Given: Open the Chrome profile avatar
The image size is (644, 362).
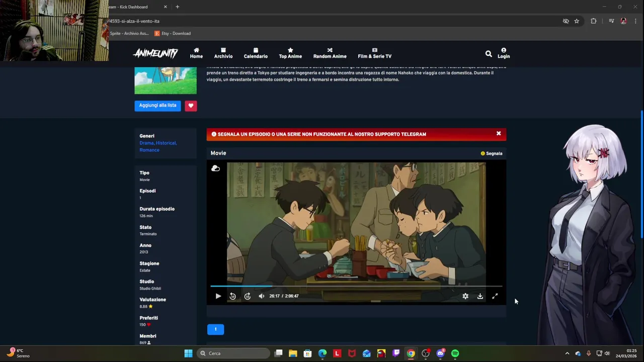Looking at the screenshot, I should (x=623, y=21).
